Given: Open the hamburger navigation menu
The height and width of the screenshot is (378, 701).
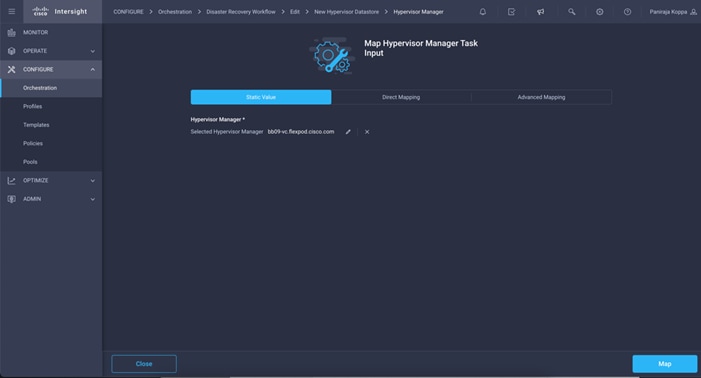Looking at the screenshot, I should tap(12, 11).
